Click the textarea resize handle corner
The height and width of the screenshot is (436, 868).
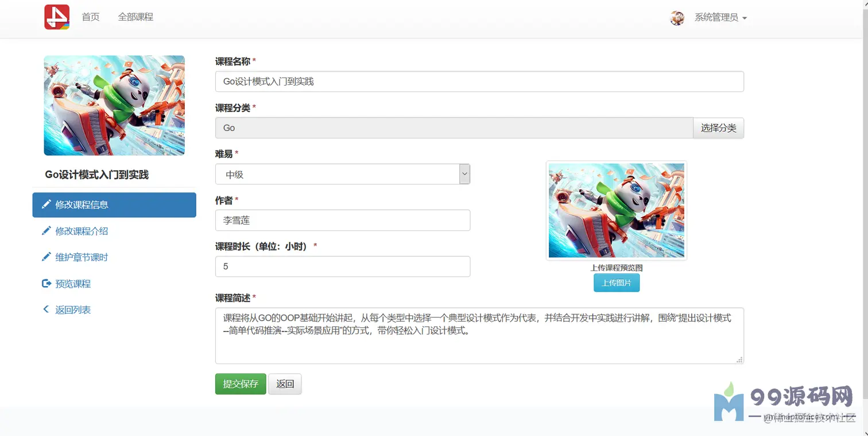pos(739,360)
